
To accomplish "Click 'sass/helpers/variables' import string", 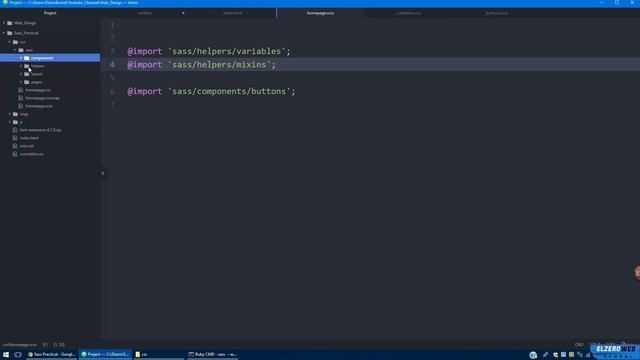I will (x=227, y=51).
